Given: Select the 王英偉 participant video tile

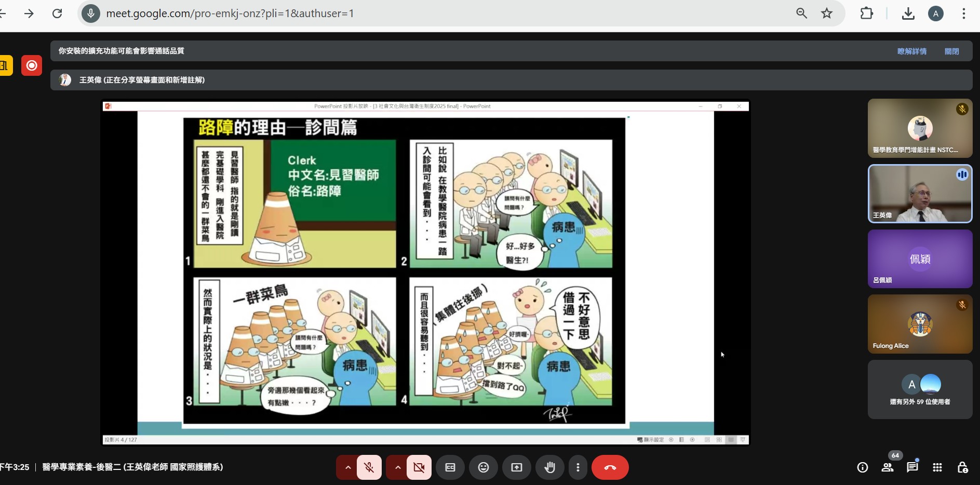Looking at the screenshot, I should (919, 194).
